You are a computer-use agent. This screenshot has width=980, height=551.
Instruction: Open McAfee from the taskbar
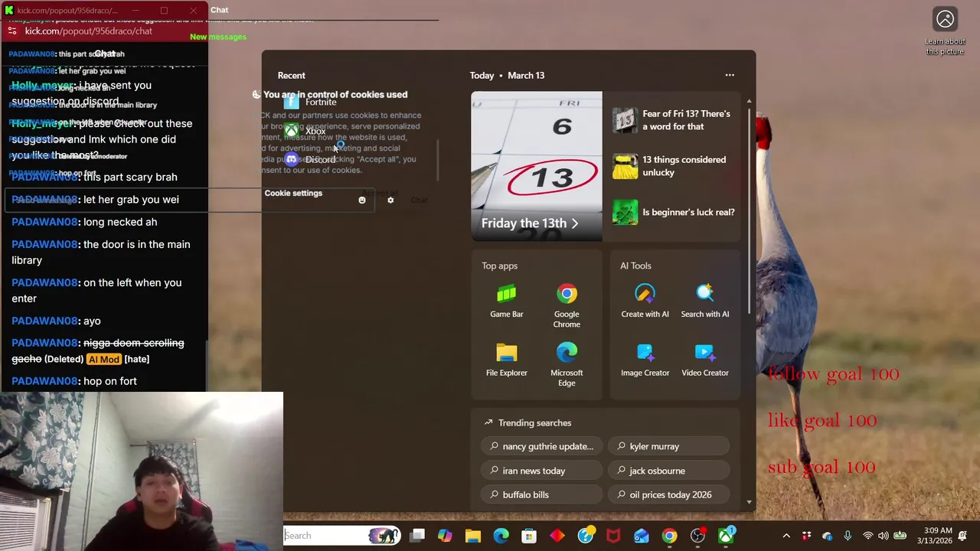point(613,536)
